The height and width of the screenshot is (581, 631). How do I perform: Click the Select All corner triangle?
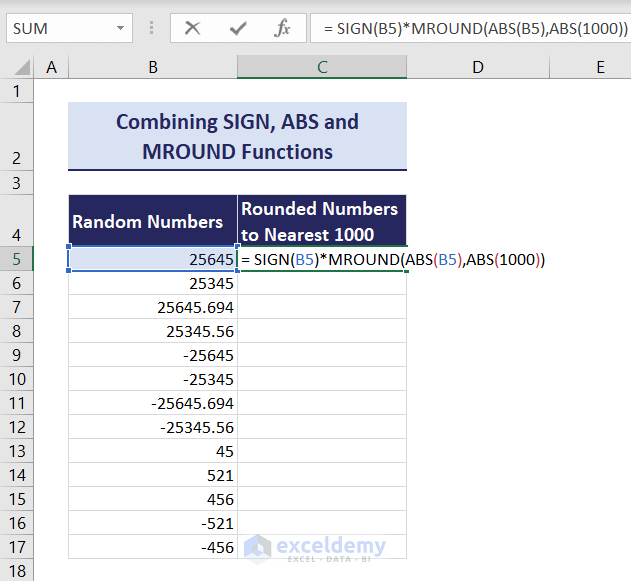22,67
